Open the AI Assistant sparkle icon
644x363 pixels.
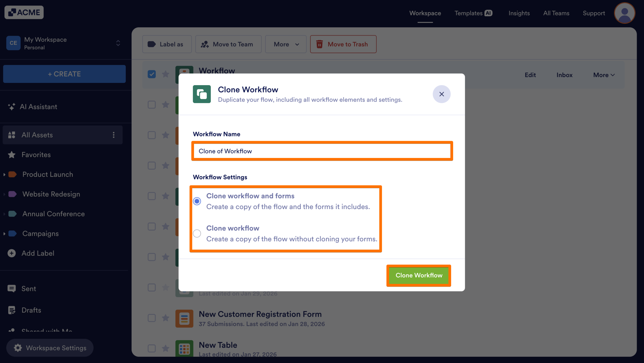click(12, 107)
